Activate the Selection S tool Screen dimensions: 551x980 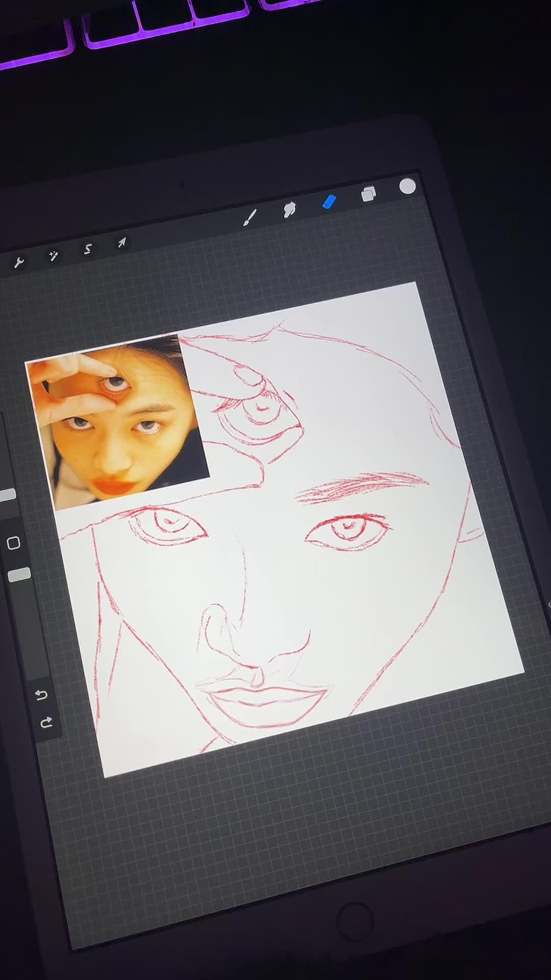(88, 249)
